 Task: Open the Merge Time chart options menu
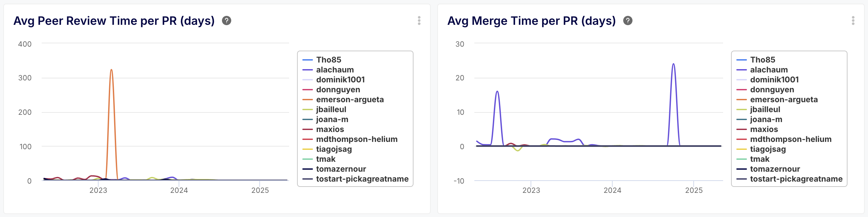click(853, 21)
